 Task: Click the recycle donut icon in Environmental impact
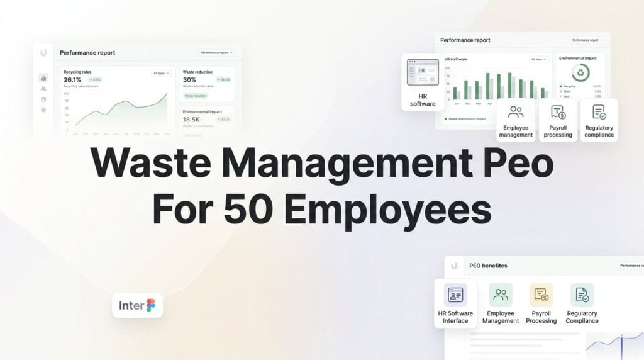coord(580,73)
